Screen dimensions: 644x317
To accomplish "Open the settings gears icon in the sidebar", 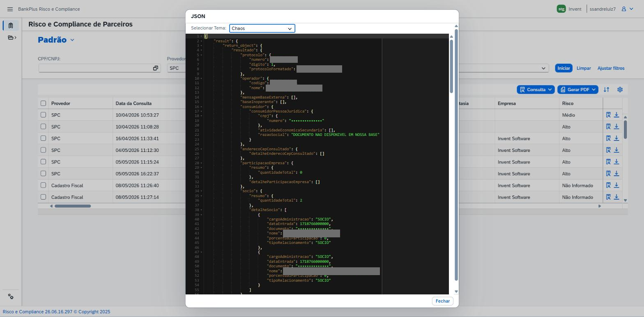I will coord(11,297).
